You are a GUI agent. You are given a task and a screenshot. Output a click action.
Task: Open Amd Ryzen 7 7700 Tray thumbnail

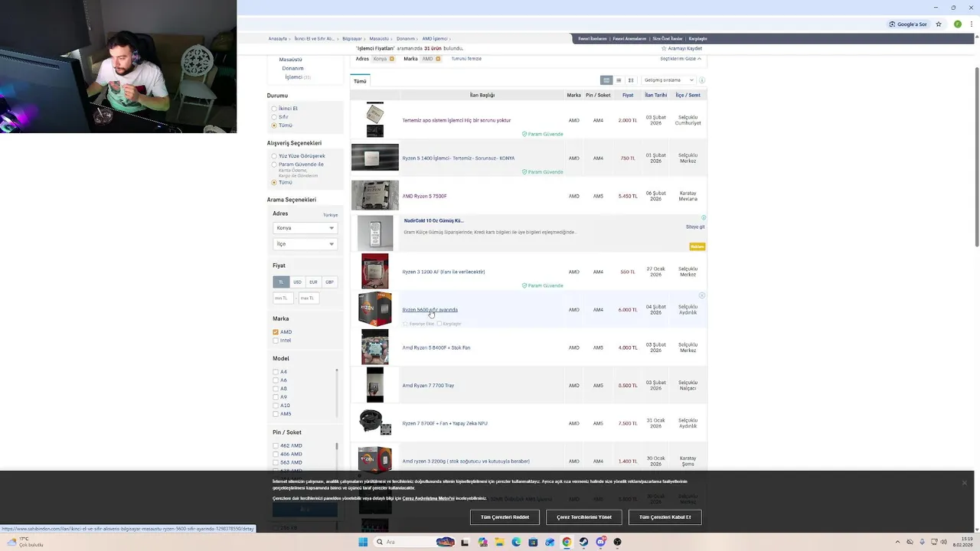[375, 385]
